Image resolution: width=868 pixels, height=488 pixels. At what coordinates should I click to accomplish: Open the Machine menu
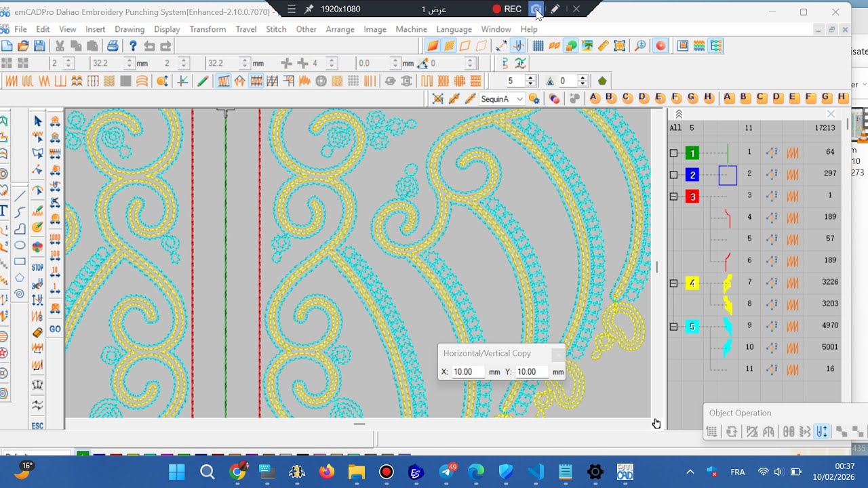click(x=411, y=29)
